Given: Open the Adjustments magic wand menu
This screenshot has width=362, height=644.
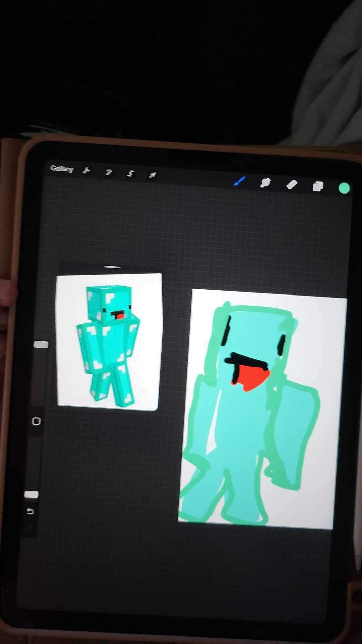Looking at the screenshot, I should coord(108,172).
